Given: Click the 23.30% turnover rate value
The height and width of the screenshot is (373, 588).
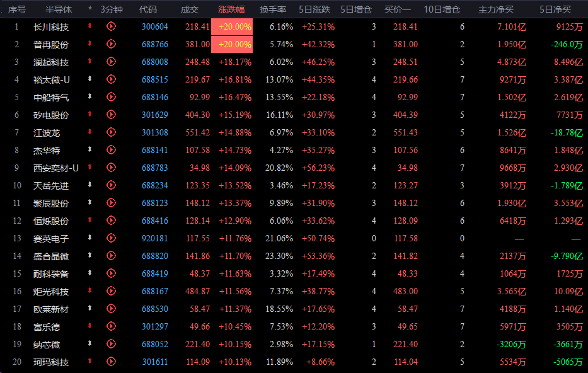Looking at the screenshot, I should point(279,256).
